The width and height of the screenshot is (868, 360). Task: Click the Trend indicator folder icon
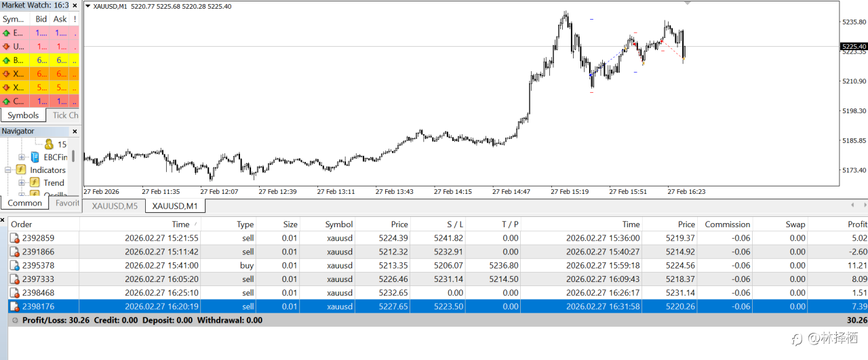click(x=35, y=183)
